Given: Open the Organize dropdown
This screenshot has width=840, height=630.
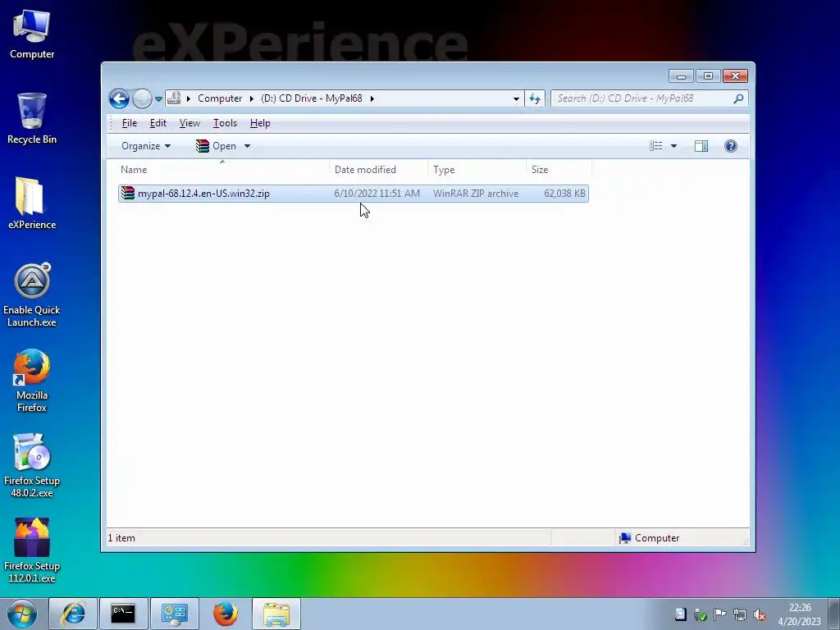Looking at the screenshot, I should pyautogui.click(x=146, y=146).
